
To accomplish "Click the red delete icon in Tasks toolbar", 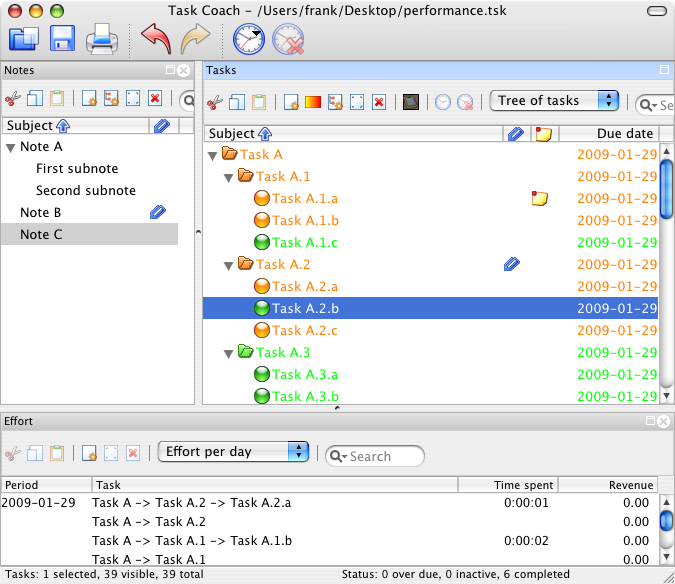I will (379, 102).
